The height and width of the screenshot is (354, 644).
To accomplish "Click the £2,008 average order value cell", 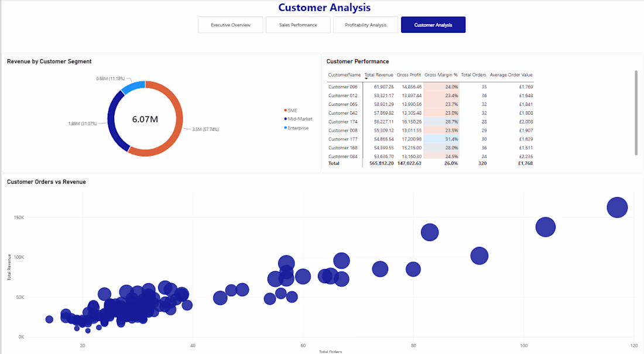I will click(526, 122).
